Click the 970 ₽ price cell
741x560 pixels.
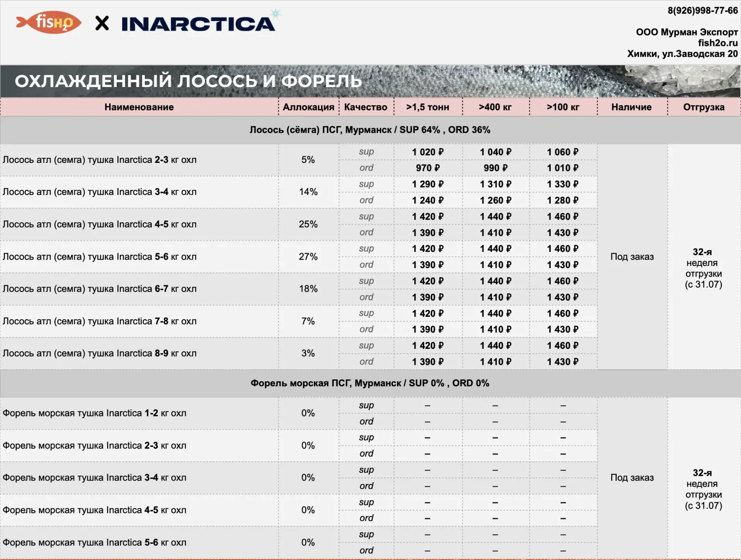tap(428, 168)
